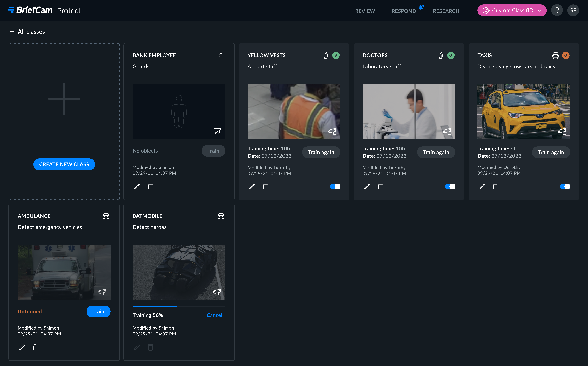Delete the Taxis class
Screen dimensions: 588x366
(495, 187)
